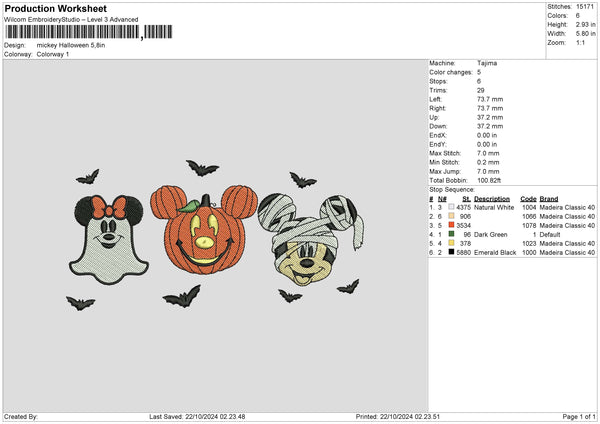
Task: Click the Max Stitch value 7.0 mm
Action: [x=488, y=153]
